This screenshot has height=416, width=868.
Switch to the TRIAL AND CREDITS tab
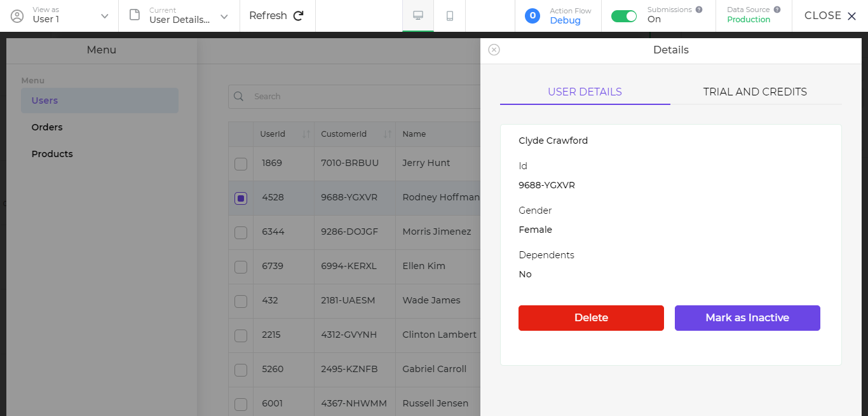coord(754,92)
